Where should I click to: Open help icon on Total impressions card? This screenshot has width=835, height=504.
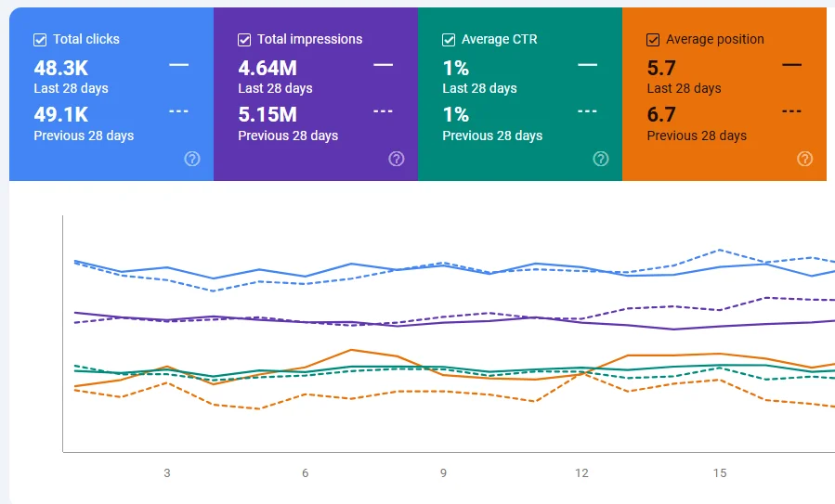[397, 159]
